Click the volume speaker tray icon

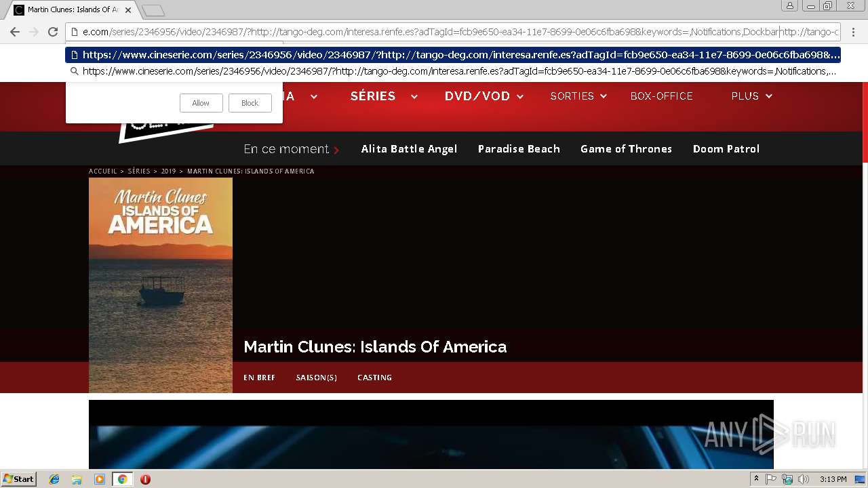pyautogui.click(x=804, y=479)
